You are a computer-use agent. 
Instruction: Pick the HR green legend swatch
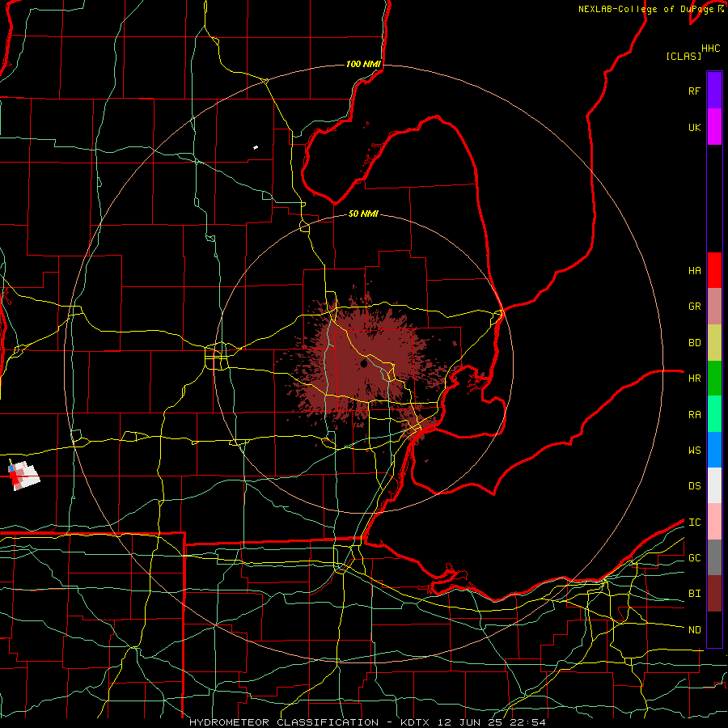pyautogui.click(x=714, y=379)
